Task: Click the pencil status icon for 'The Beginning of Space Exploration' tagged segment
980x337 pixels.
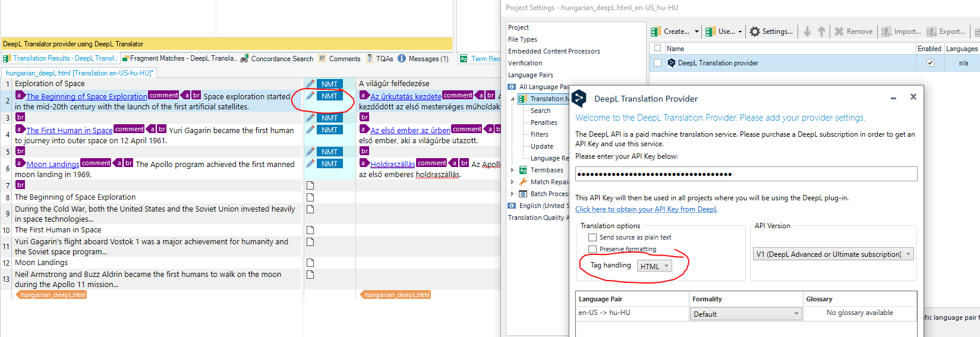Action: 310,96
